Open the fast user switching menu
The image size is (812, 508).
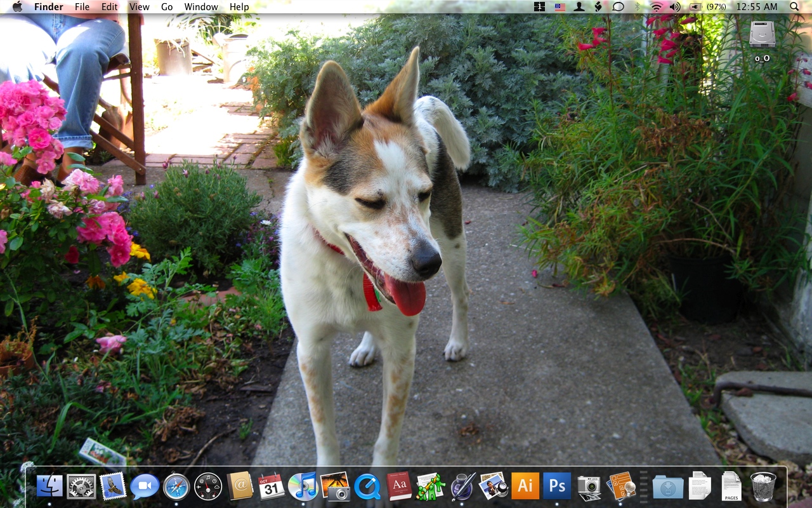579,6
